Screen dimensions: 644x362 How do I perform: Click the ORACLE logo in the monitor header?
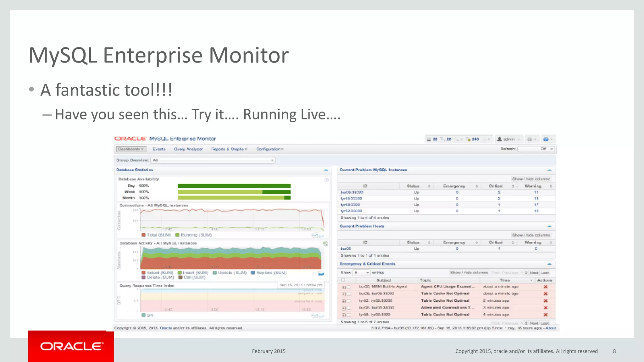click(x=130, y=139)
